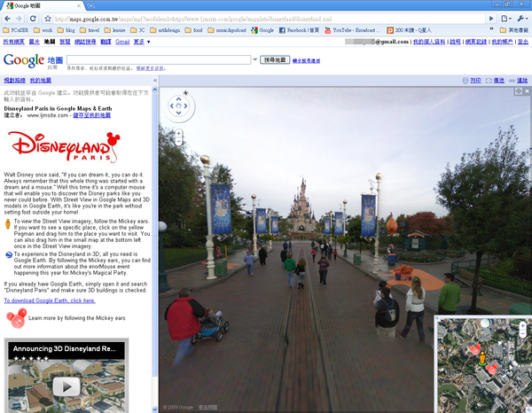
Task: Open YouTube Broadcast bookmark
Action: [352, 30]
